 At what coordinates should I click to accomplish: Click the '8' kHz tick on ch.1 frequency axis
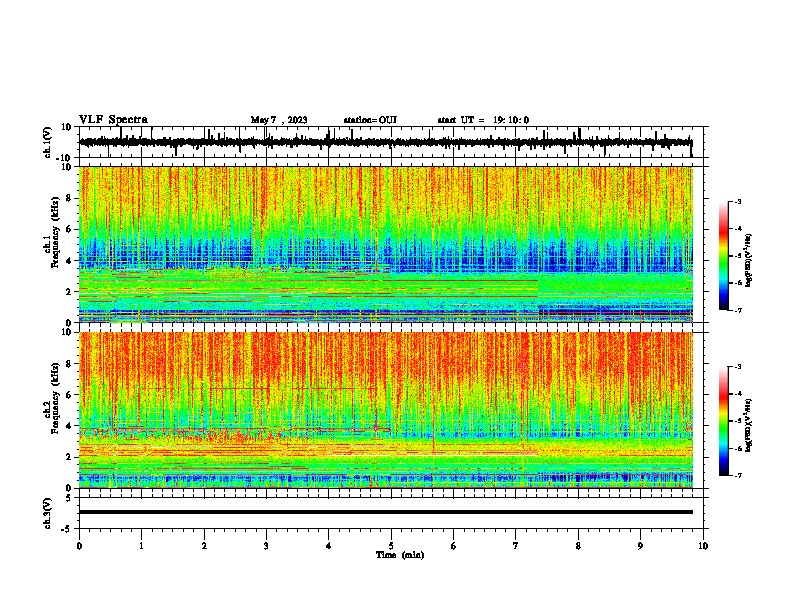click(69, 198)
